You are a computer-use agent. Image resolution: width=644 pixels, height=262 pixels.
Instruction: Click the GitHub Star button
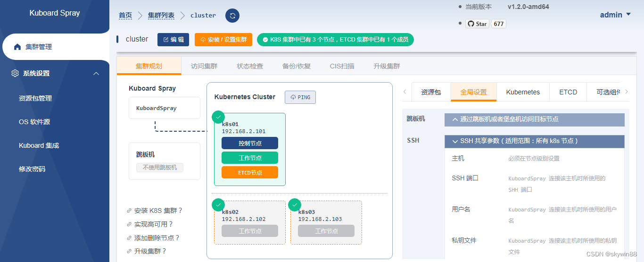(477, 24)
